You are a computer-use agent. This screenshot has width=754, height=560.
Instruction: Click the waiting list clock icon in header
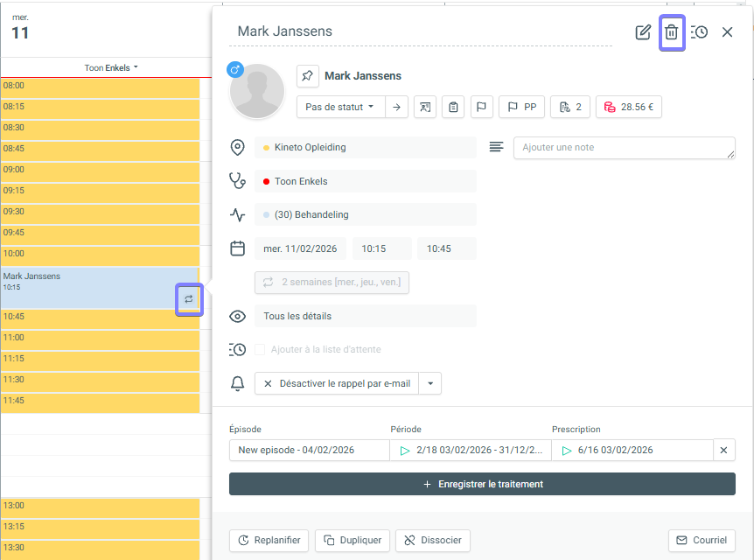pos(700,32)
